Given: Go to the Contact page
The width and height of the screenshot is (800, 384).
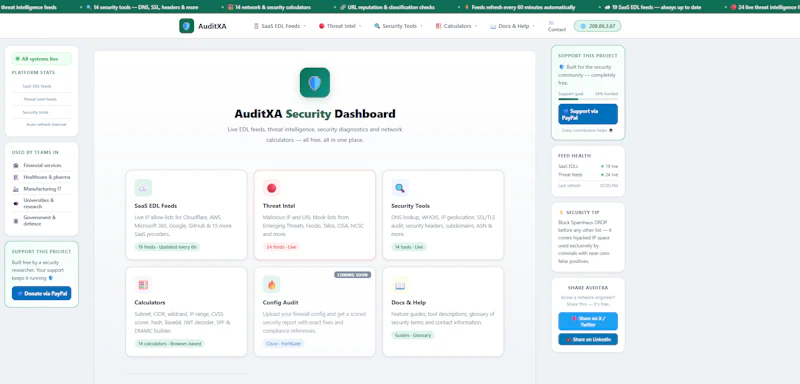Looking at the screenshot, I should (x=557, y=27).
